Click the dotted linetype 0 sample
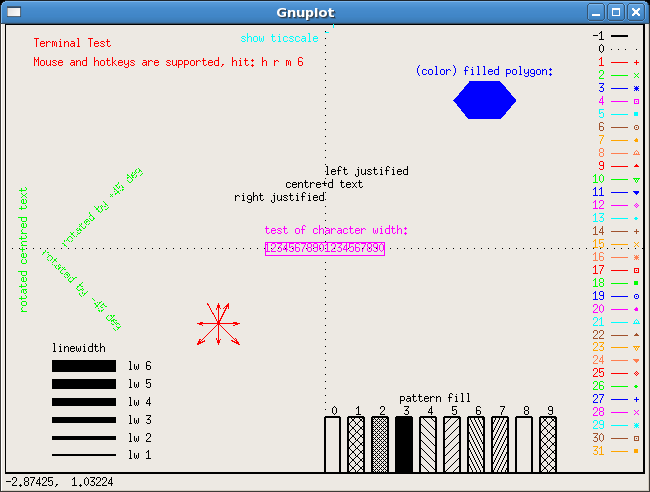Image resolution: width=650 pixels, height=492 pixels. click(625, 49)
